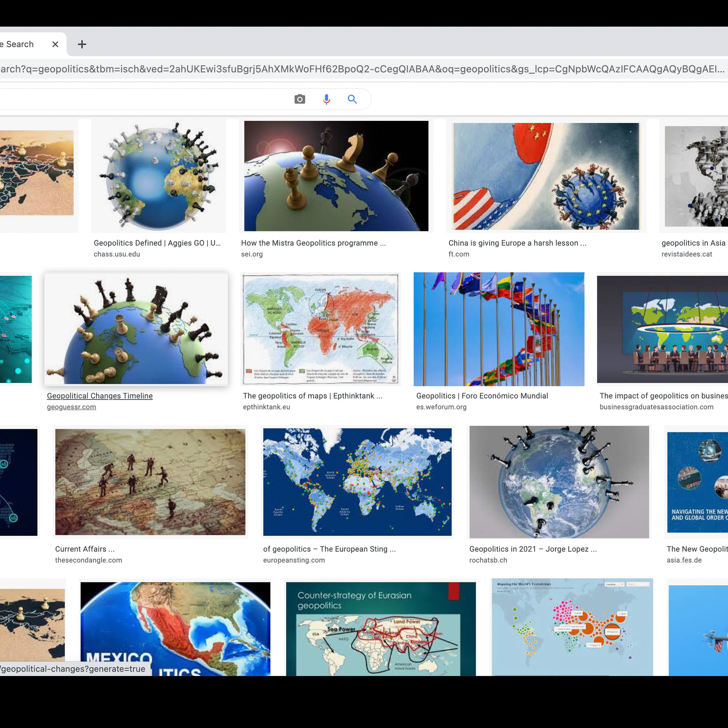Click the thesecondangle.com source text
The height and width of the screenshot is (728, 728).
coord(88,560)
